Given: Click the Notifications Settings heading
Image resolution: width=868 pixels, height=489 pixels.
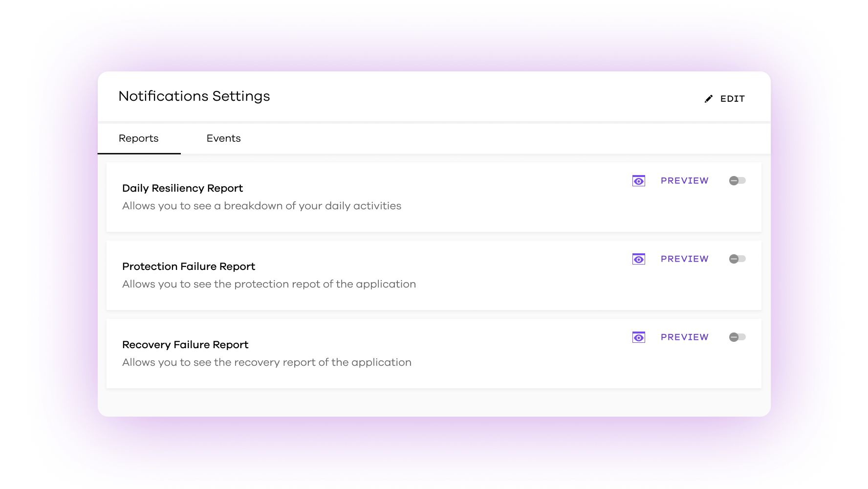Looking at the screenshot, I should click(194, 96).
